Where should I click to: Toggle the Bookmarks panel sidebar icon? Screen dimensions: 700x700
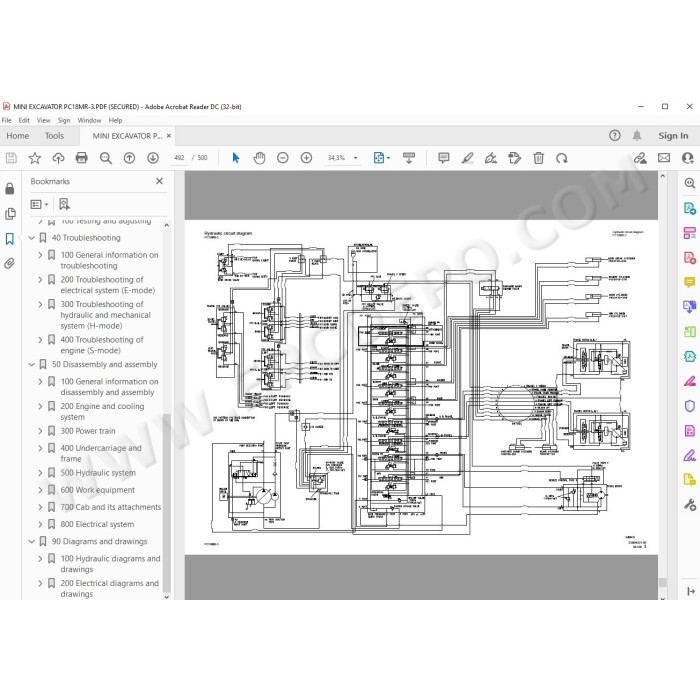point(9,239)
